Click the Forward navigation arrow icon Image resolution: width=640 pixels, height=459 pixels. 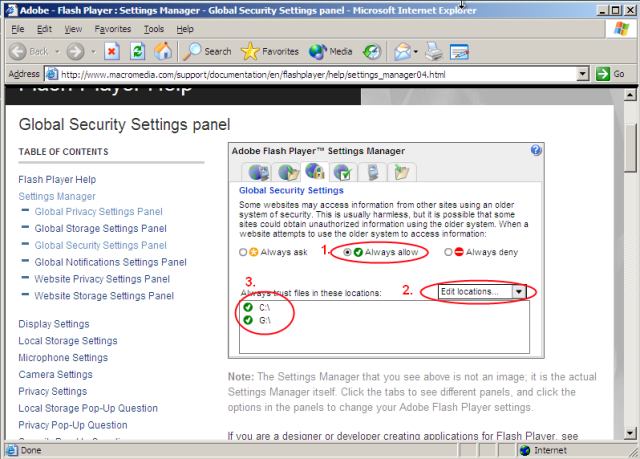76,51
